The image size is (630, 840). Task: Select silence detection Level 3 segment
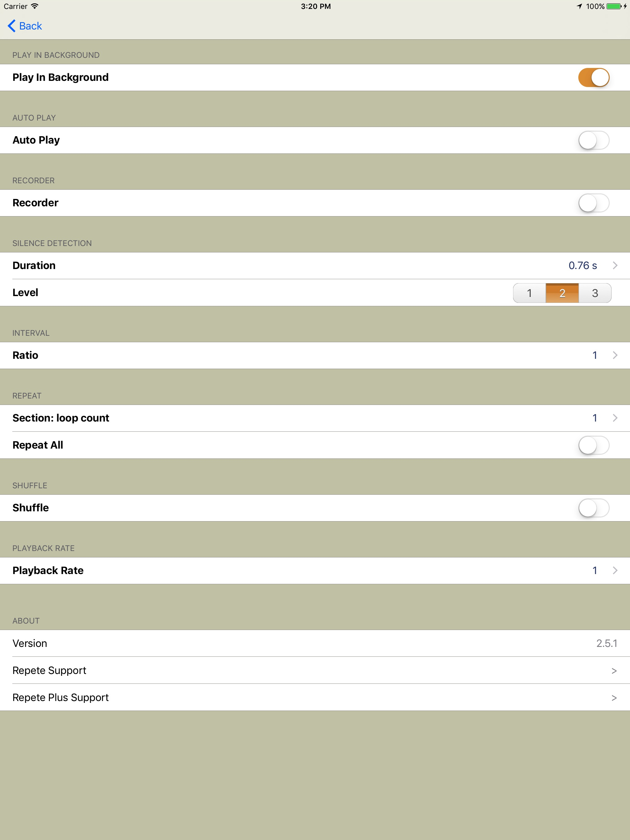pyautogui.click(x=595, y=293)
